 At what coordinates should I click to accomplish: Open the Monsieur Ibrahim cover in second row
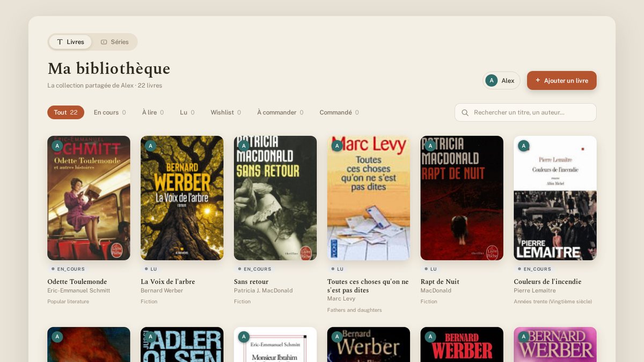(275, 344)
